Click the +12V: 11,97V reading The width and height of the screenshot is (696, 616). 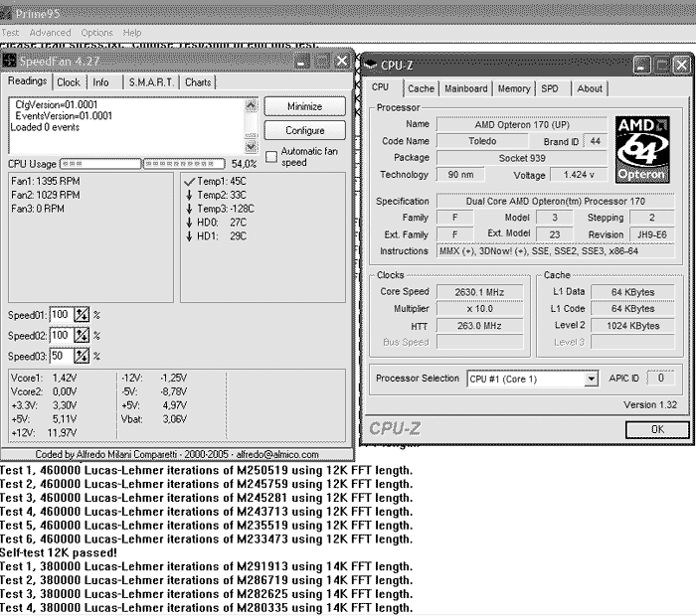click(x=44, y=433)
